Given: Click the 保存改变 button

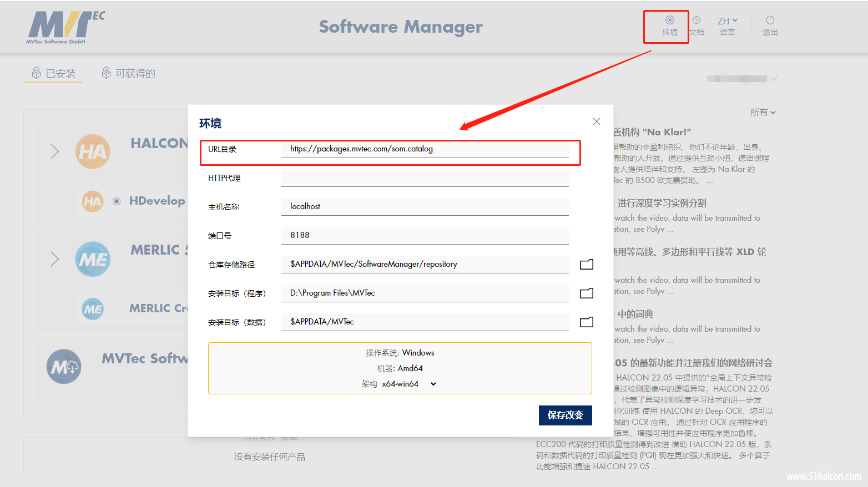Looking at the screenshot, I should 565,415.
